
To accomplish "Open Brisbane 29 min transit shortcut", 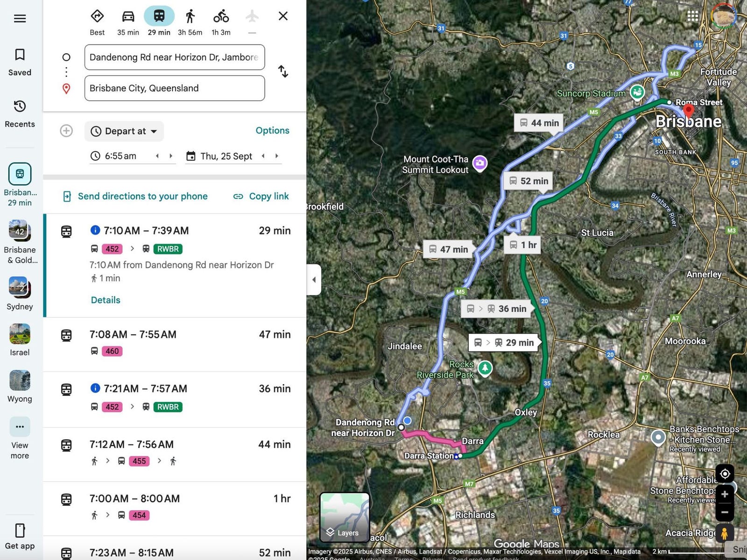I will click(20, 185).
